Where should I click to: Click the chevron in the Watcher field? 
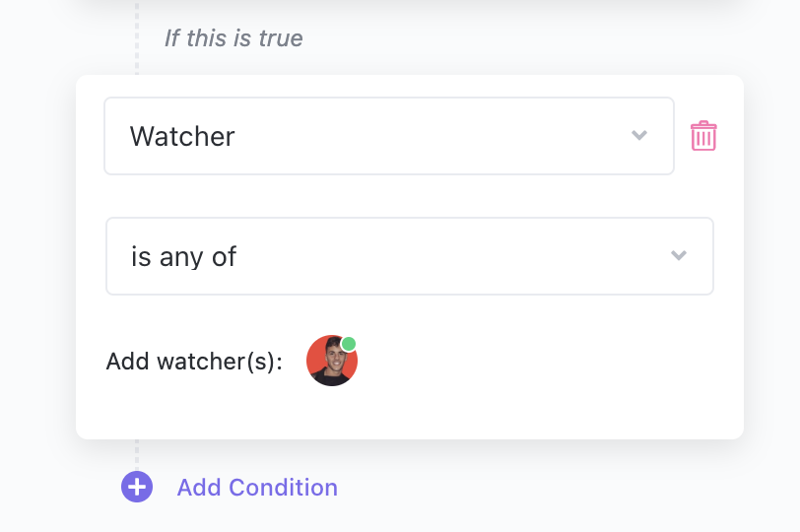(x=639, y=136)
